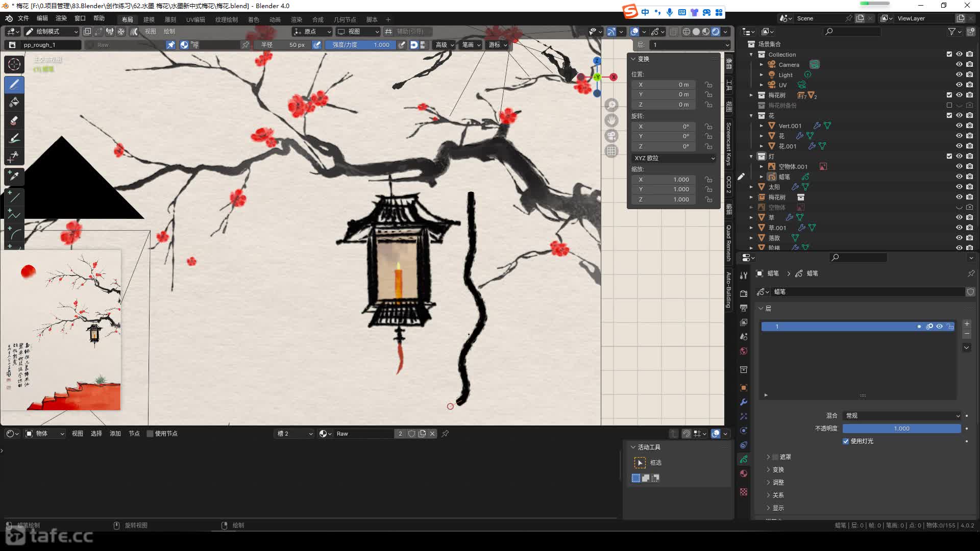
Task: Open the Texture checker properties tab
Action: point(744,492)
